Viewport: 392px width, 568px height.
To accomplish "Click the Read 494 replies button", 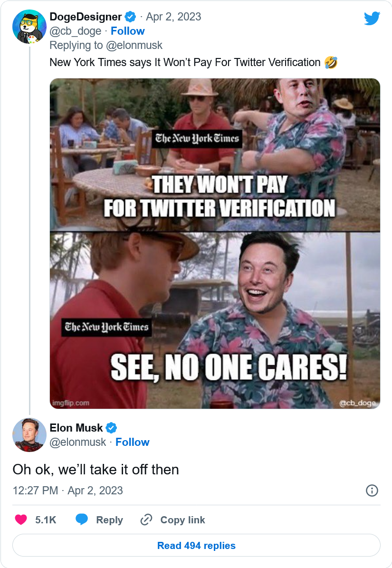I will (x=196, y=545).
